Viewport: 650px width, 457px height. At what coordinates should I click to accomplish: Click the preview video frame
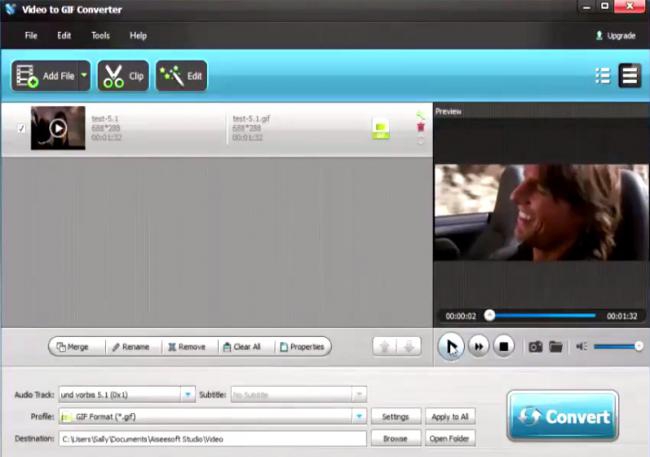pos(541,212)
